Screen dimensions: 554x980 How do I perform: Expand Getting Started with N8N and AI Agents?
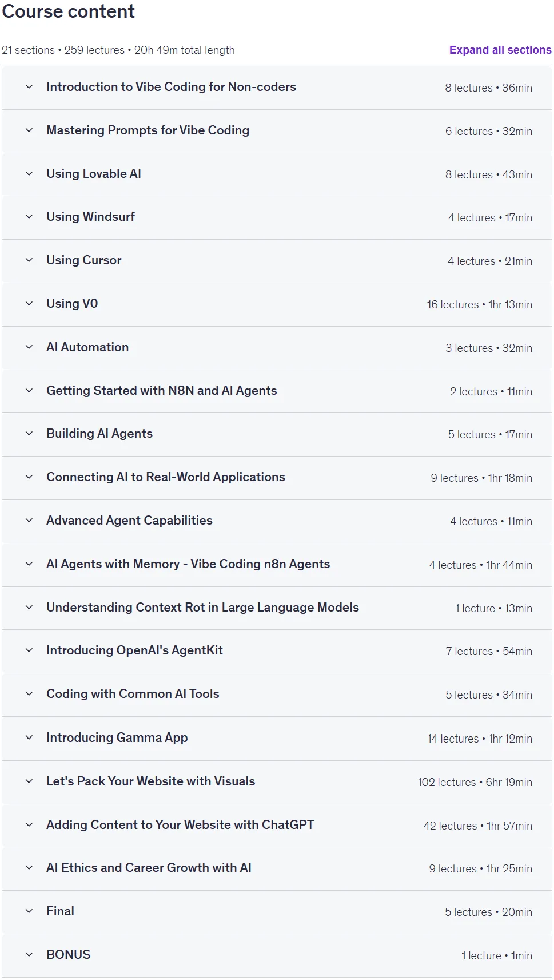click(x=277, y=391)
